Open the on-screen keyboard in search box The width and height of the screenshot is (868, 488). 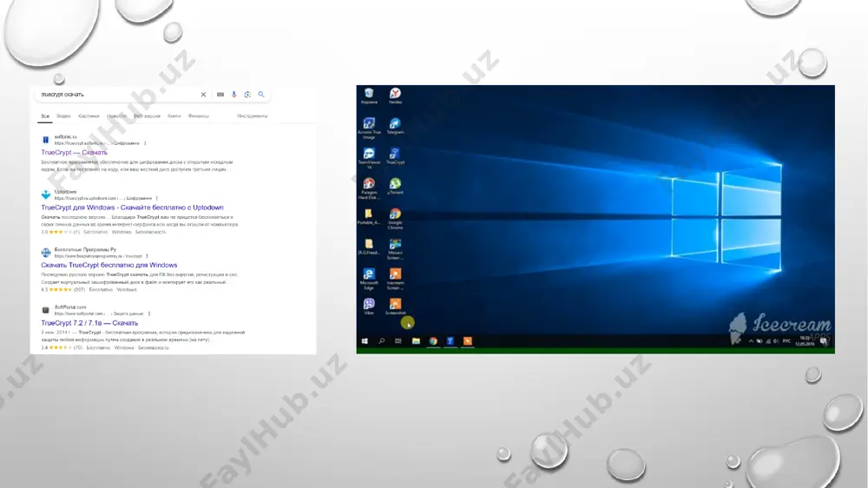click(220, 95)
